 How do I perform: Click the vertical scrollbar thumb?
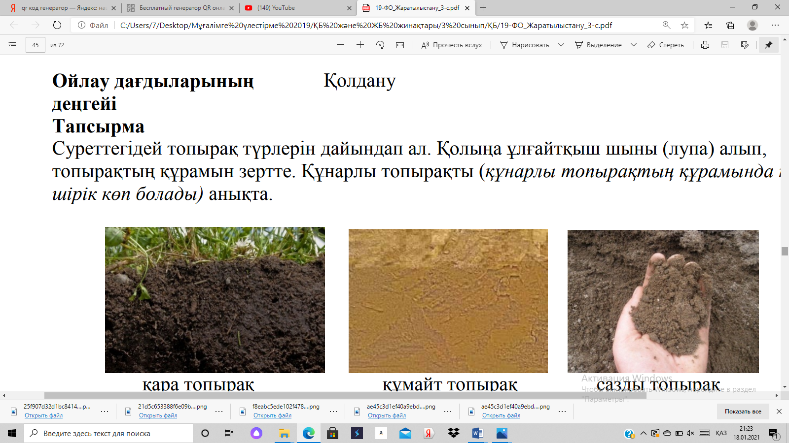[784, 251]
